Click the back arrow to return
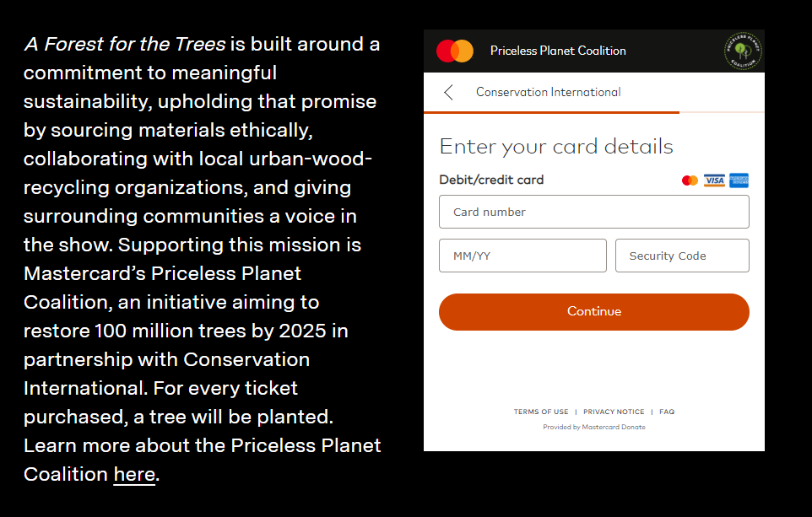Viewport: 812px width, 517px height. (x=447, y=92)
